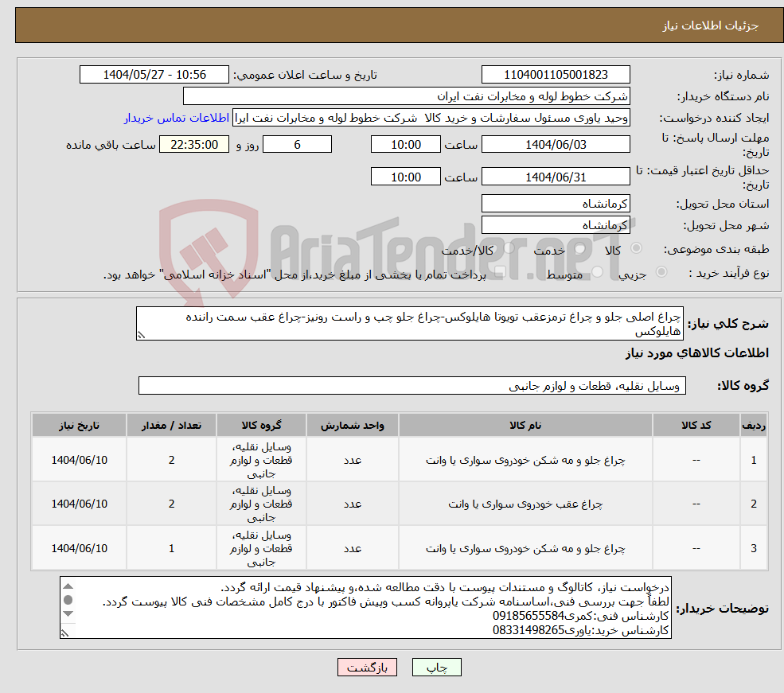The image size is (784, 693).
Task: Select the جزیی purchase type radio
Action: [x=661, y=272]
